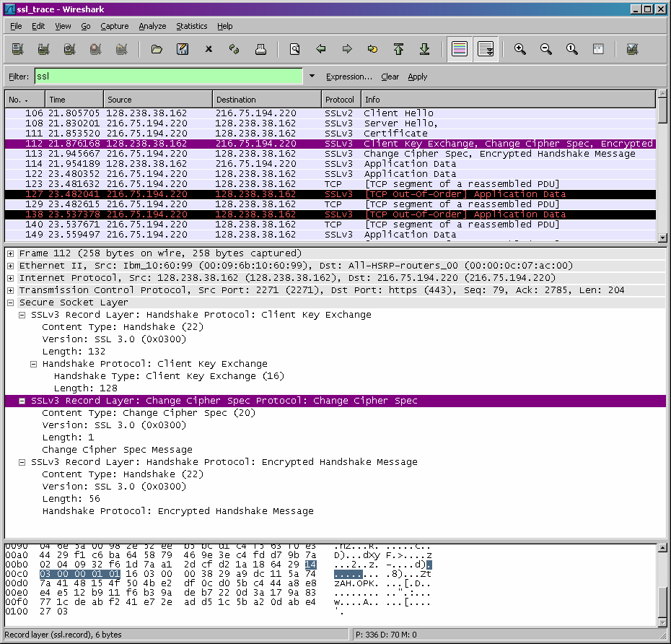Sort by Info column header
This screenshot has width=671, height=644.
pos(509,100)
